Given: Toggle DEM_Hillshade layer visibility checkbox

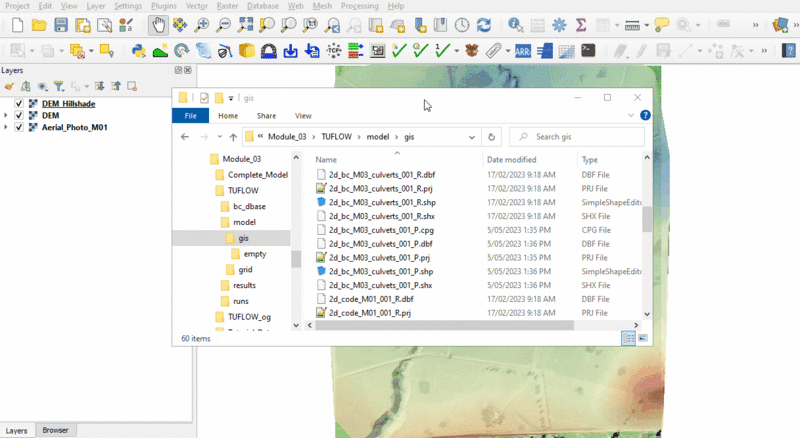Looking at the screenshot, I should point(19,103).
